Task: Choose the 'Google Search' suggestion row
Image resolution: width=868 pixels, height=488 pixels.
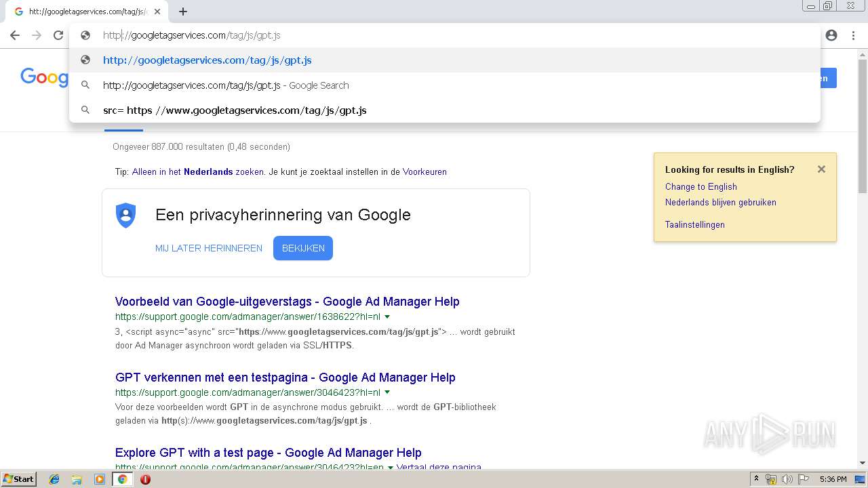Action: click(x=444, y=85)
